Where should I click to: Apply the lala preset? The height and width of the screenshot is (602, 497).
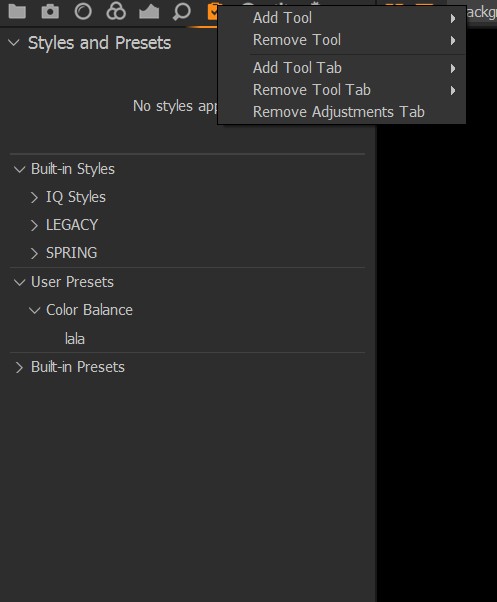point(75,339)
